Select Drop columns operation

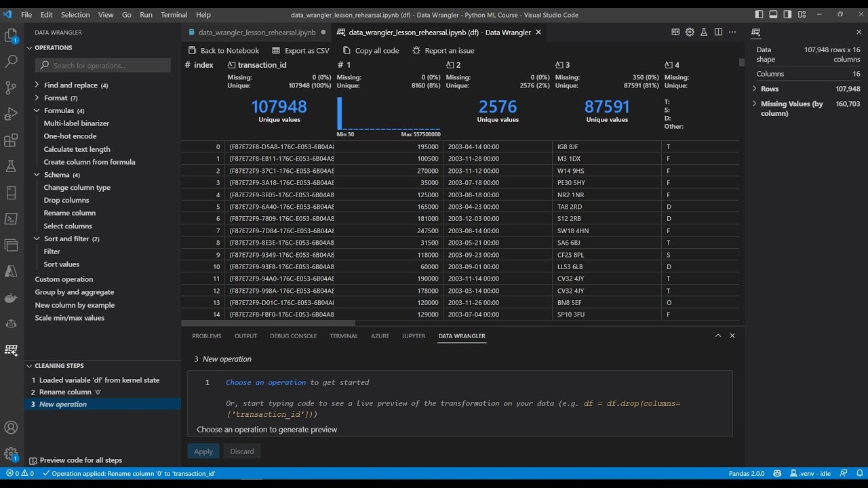(x=66, y=201)
